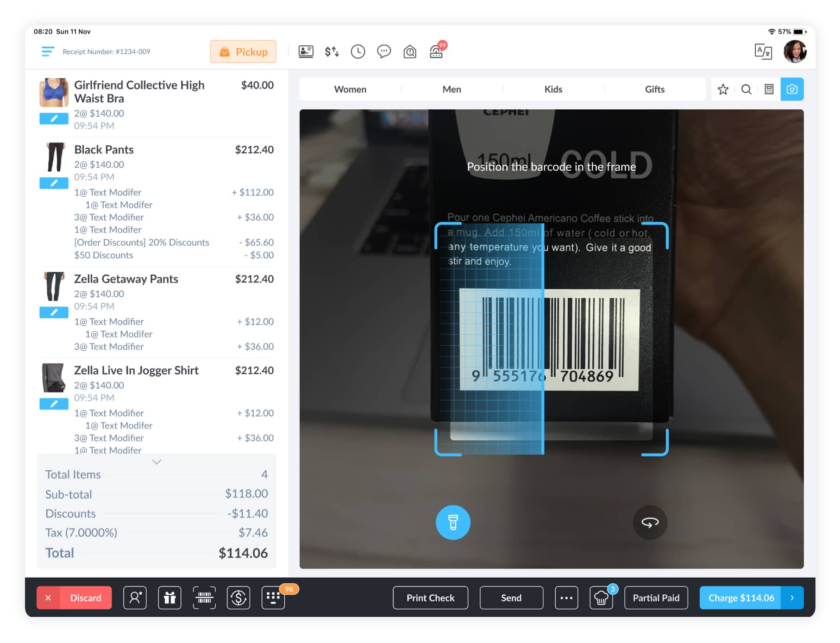Click the Print Check button
The image size is (840, 643).
(430, 598)
